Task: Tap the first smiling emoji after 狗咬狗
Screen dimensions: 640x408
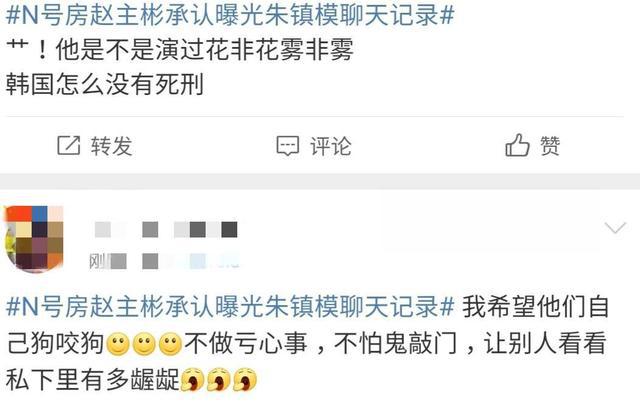Action: (x=118, y=344)
